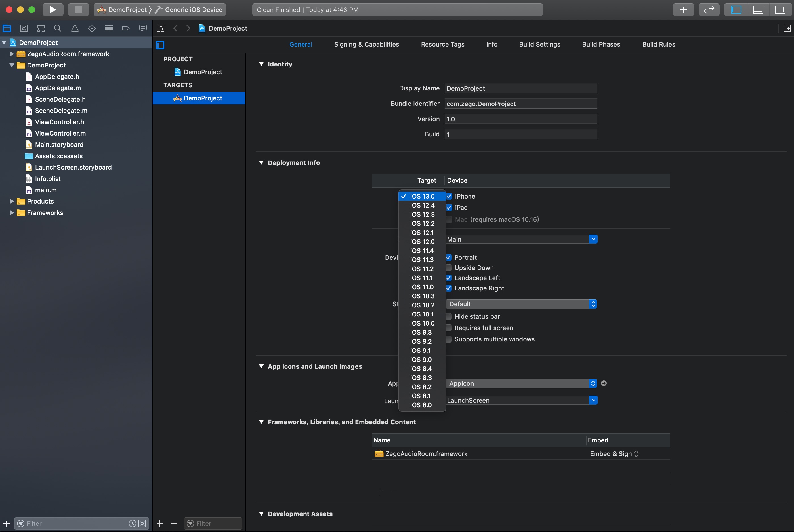794x532 pixels.
Task: Stop the running build
Action: click(x=78, y=10)
